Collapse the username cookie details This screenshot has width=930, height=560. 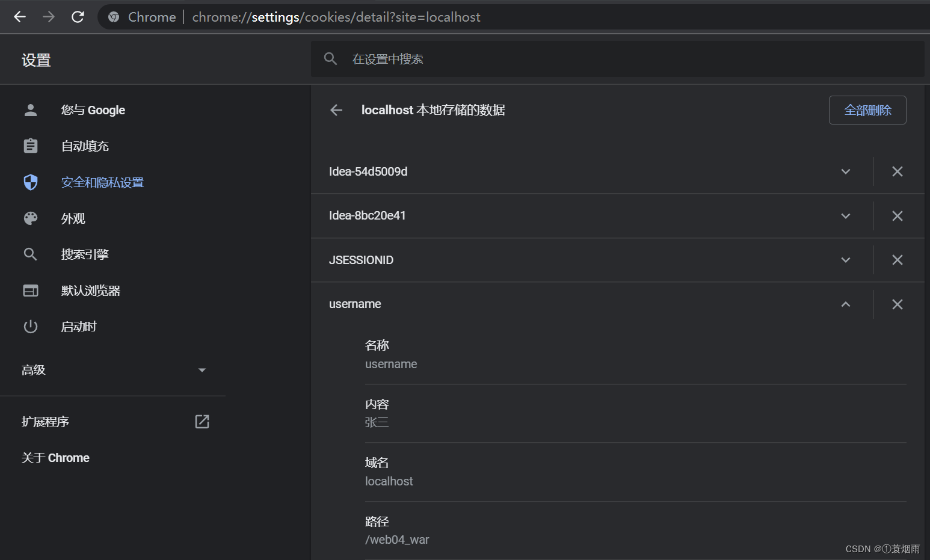click(x=846, y=304)
